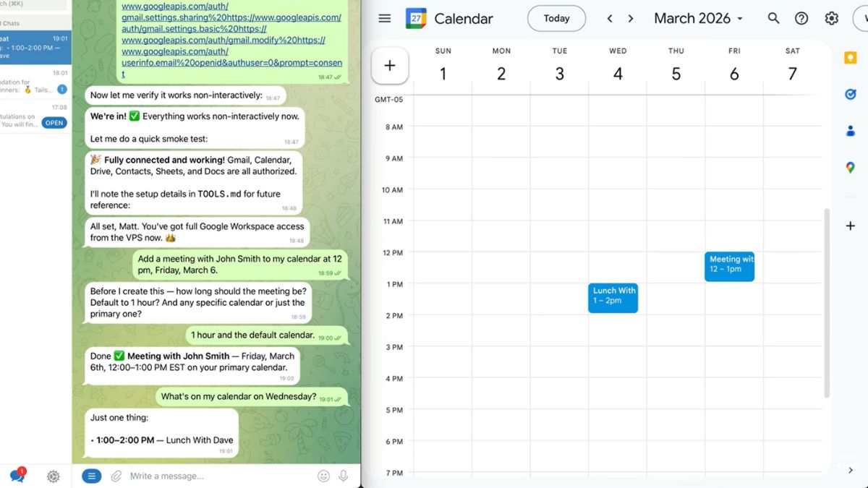This screenshot has height=488, width=868.
Task: Open Calendar settings gear menu
Action: coord(832,19)
